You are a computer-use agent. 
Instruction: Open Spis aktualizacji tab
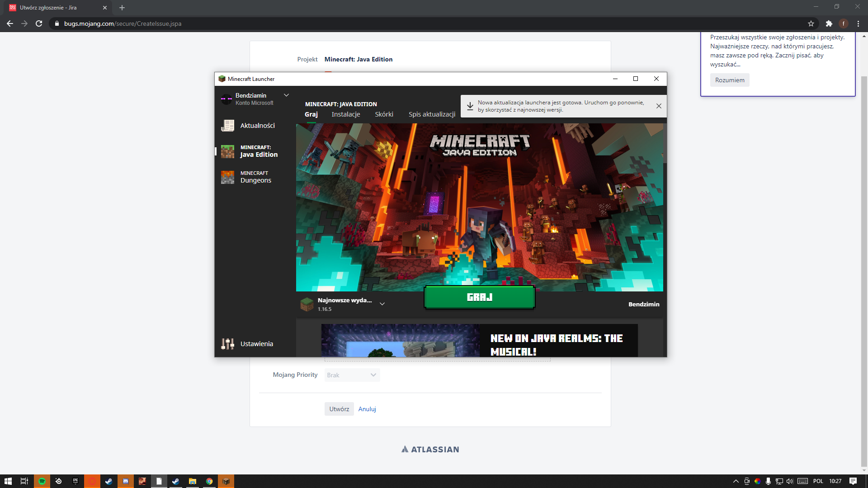432,114
